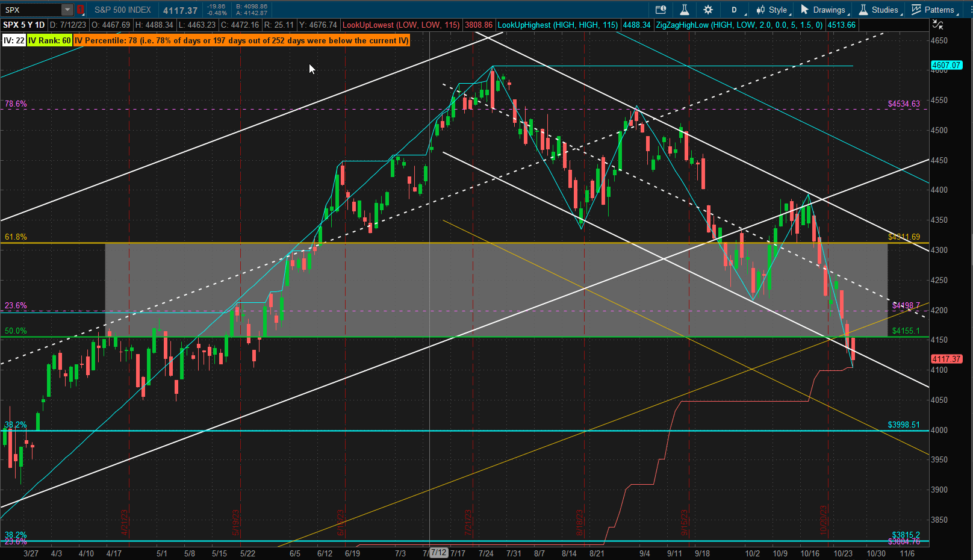Select the LookUpHighest study label
Image resolution: width=973 pixels, height=560 pixels.
coord(558,25)
